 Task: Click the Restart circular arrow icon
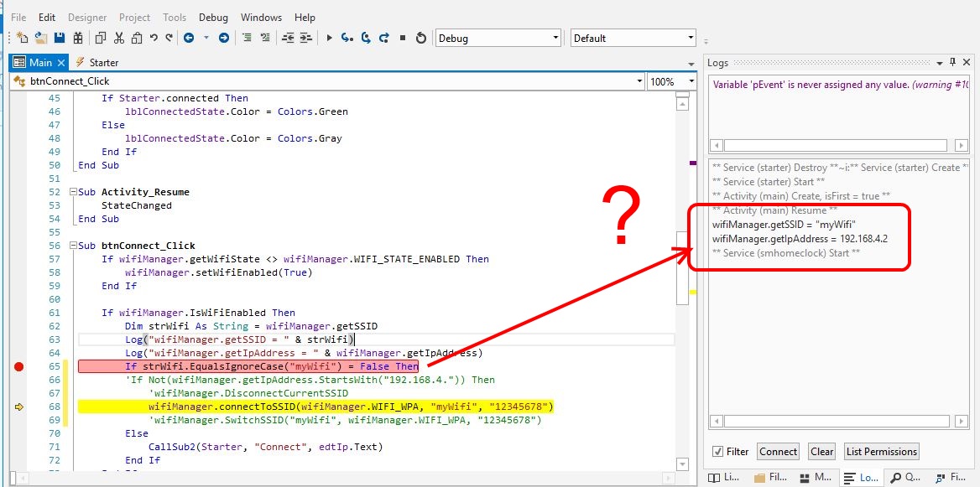click(421, 38)
